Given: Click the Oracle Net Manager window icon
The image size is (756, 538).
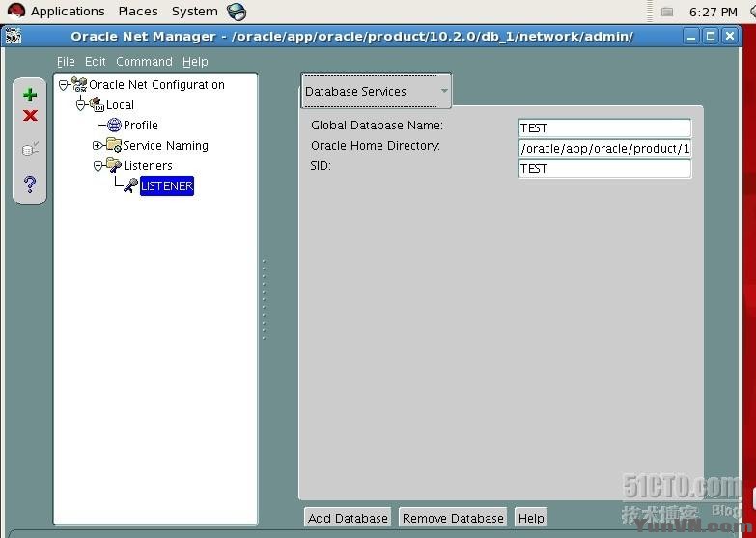Looking at the screenshot, I should click(x=13, y=36).
